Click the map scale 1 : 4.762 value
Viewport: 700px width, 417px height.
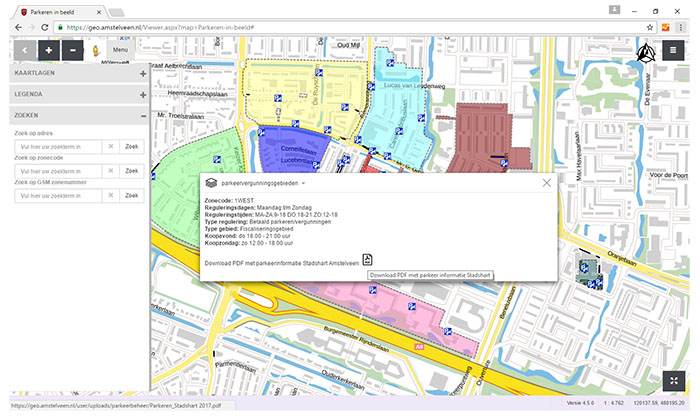pyautogui.click(x=614, y=403)
